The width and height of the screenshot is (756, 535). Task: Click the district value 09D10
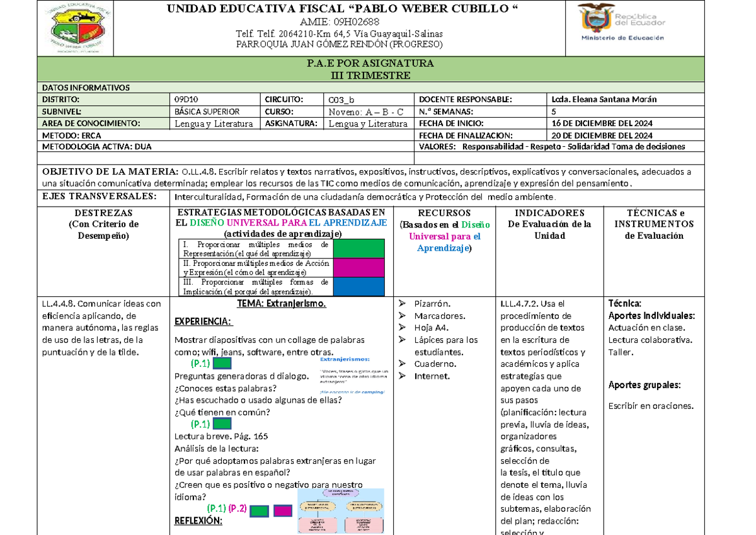pos(186,100)
